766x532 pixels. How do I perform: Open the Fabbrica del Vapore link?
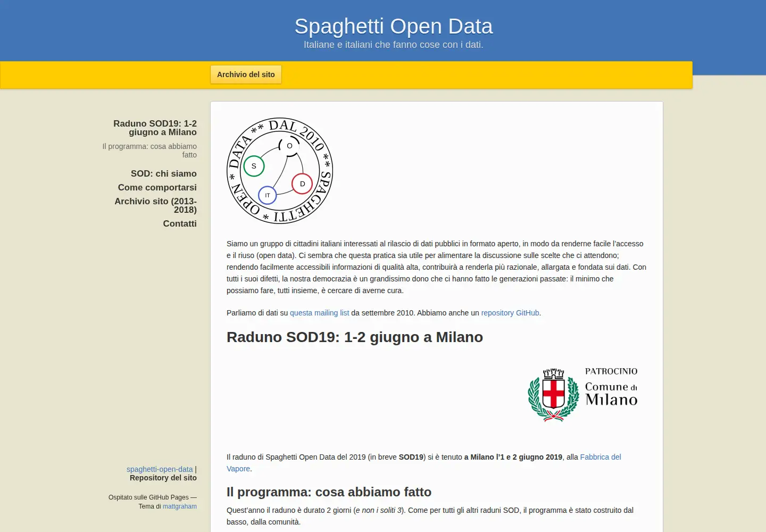click(x=424, y=463)
